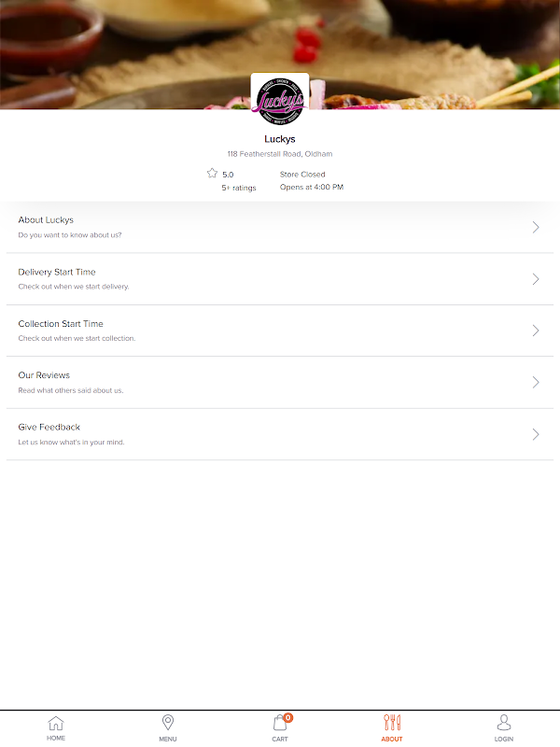Select Give Feedback title text
The height and width of the screenshot is (747, 560).
(x=49, y=427)
